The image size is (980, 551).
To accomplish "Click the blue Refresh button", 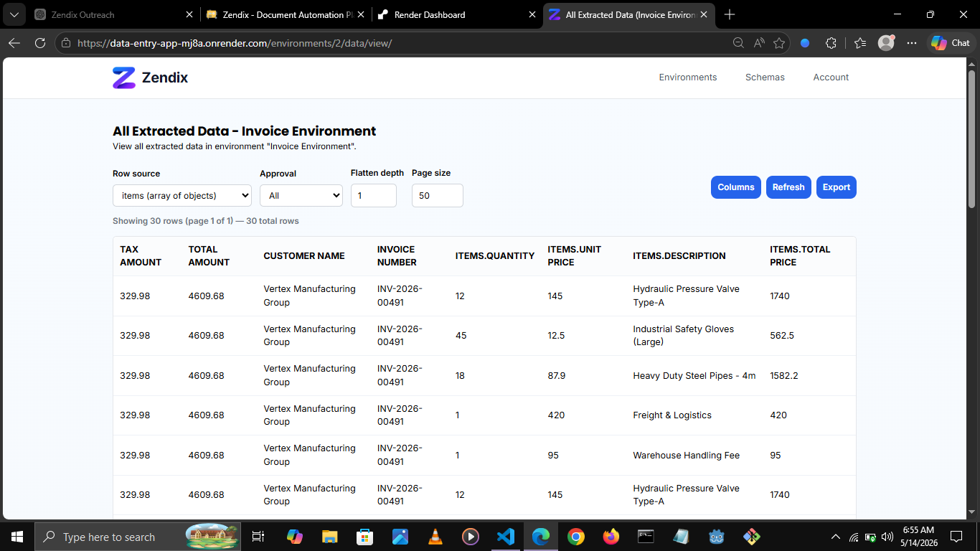I will [788, 187].
